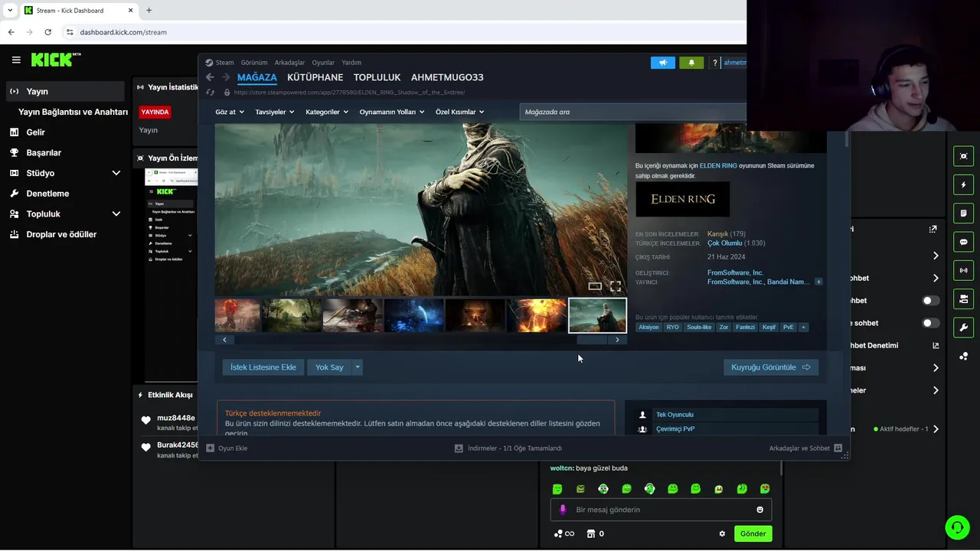The height and width of the screenshot is (551, 980).
Task: Click the Mağazada ara search field
Action: [x=632, y=112]
